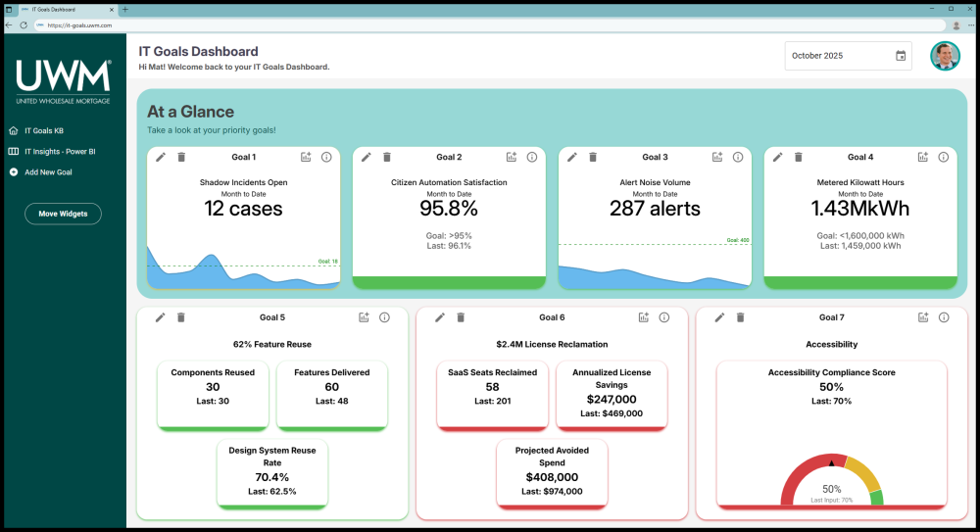Screen dimensions: 980x532
Task: Edit Goal 6 with the pencil icon
Action: pos(440,317)
